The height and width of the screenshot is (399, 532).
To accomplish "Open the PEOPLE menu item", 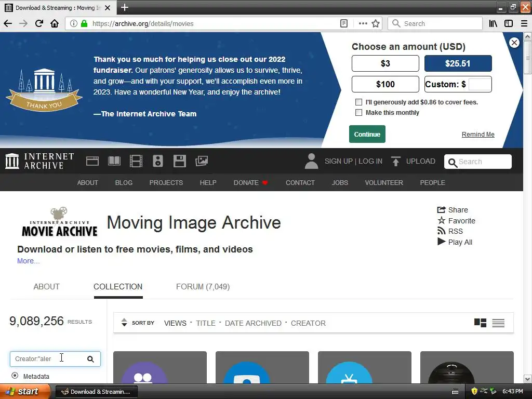I will pos(433,182).
